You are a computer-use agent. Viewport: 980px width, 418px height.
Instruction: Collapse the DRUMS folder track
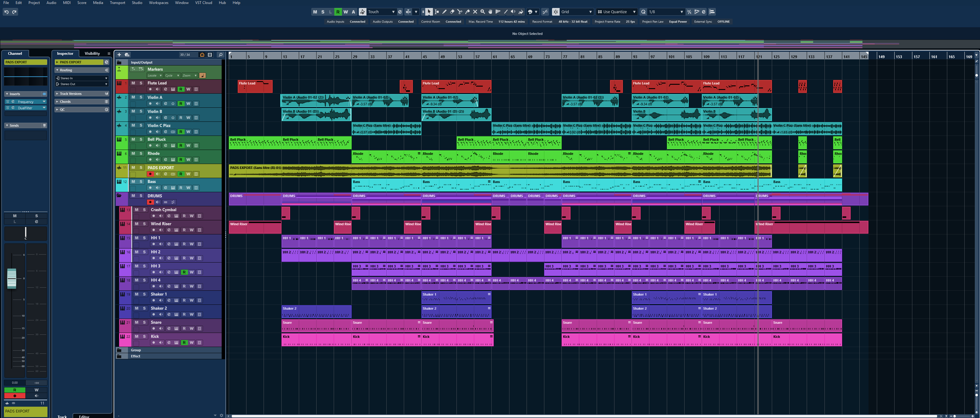(x=119, y=196)
